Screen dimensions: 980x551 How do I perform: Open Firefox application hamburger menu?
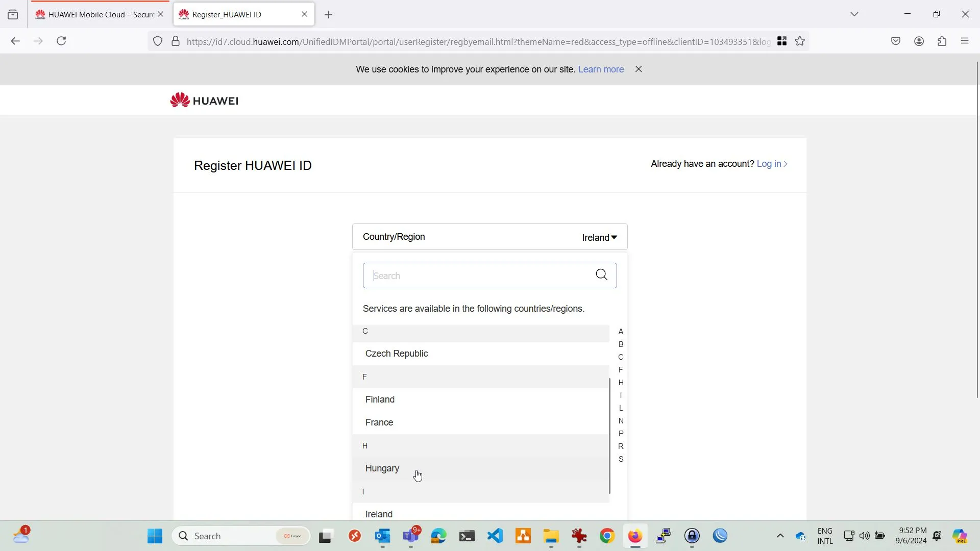pos(965,41)
